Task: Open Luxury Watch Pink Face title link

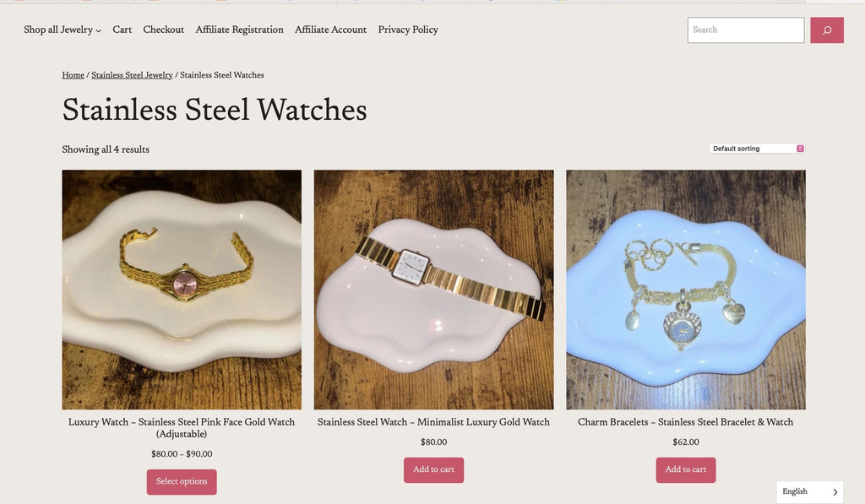Action: click(182, 428)
